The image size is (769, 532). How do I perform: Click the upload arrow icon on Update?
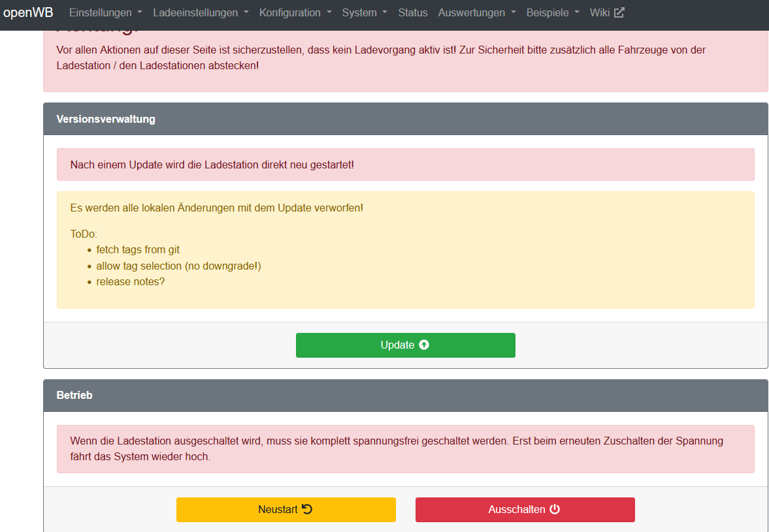click(x=424, y=345)
